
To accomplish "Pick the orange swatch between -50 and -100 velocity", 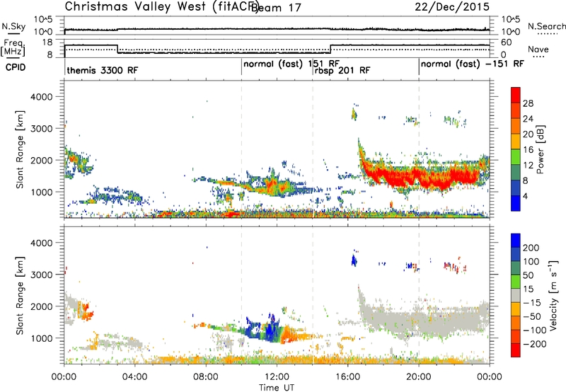I will tap(516, 323).
